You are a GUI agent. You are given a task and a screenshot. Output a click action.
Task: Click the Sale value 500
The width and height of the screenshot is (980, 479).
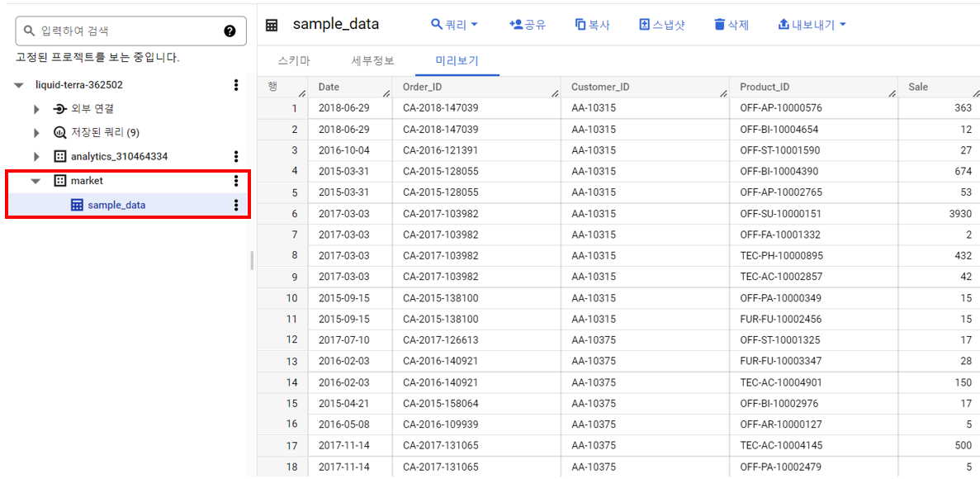[963, 446]
